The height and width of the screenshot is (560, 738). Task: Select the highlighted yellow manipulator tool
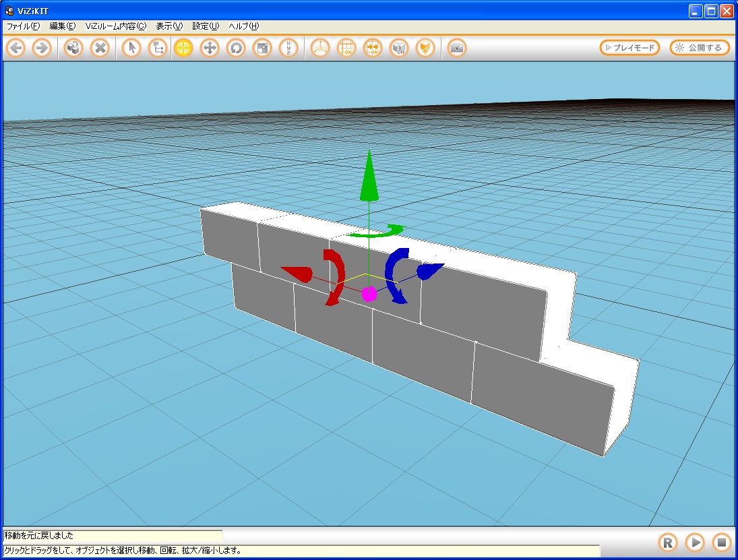[183, 48]
